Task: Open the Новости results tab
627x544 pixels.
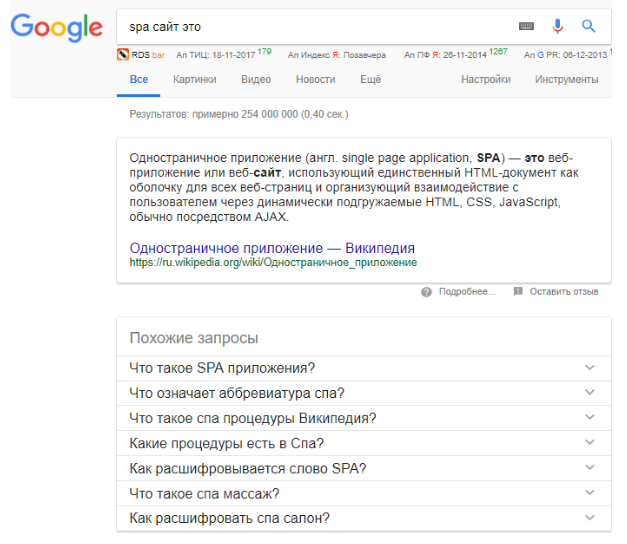Action: click(316, 80)
